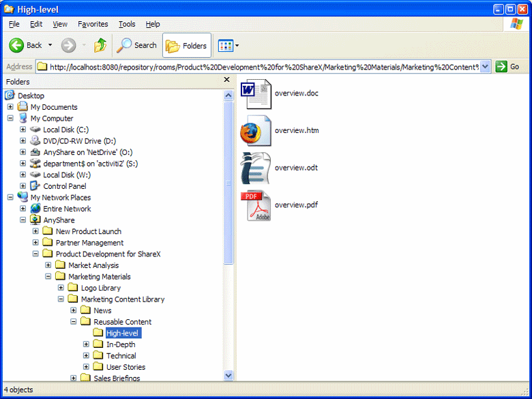Image resolution: width=532 pixels, height=399 pixels.
Task: Select the overview.odt document icon
Action: point(256,168)
